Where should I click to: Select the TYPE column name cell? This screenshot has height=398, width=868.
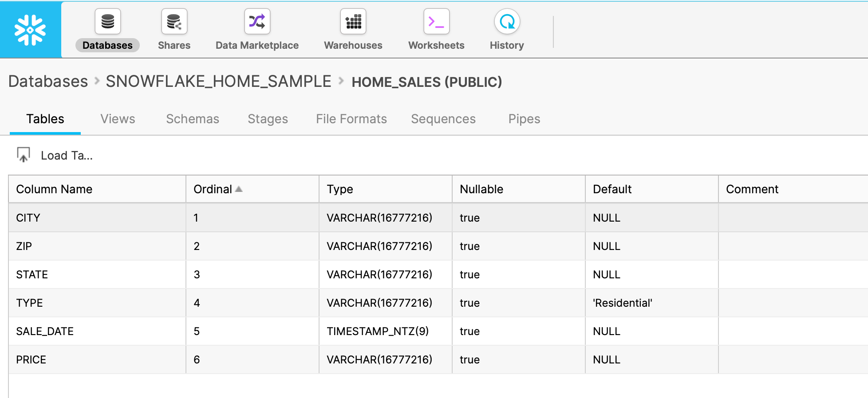pyautogui.click(x=97, y=303)
